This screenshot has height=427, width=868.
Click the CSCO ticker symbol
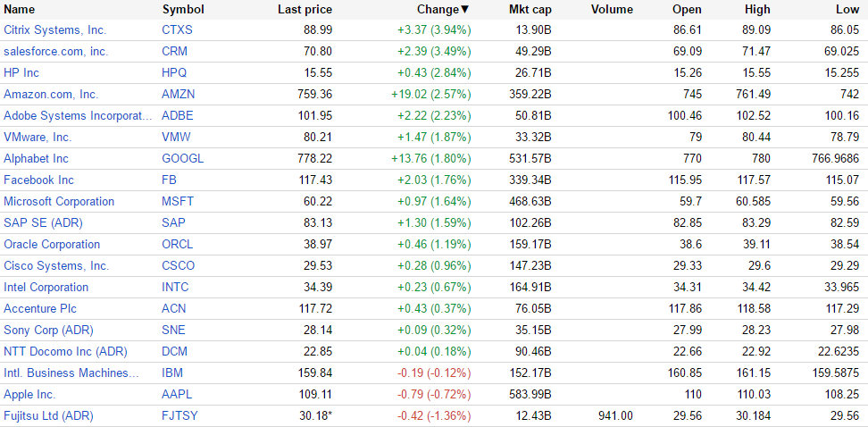coord(179,266)
